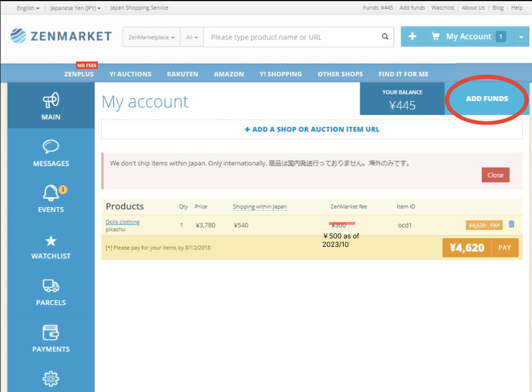This screenshot has height=392, width=532.
Task: Open the English language dropdown
Action: [x=28, y=8]
